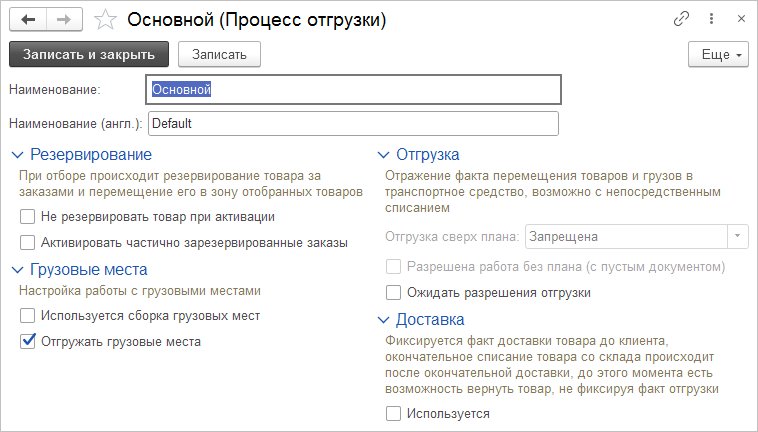The image size is (758, 432).
Task: Click the back navigation arrow
Action: click(28, 20)
